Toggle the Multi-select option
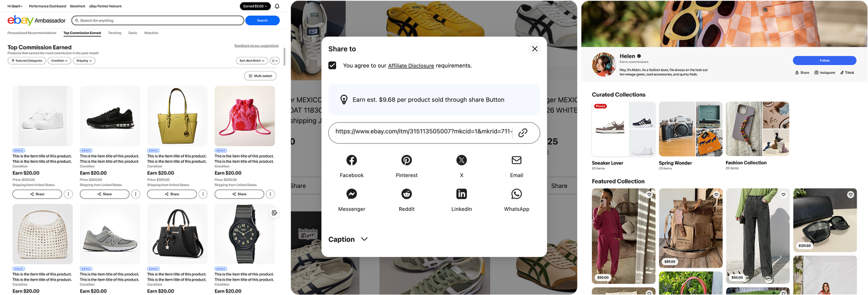This screenshot has height=295, width=868. [260, 76]
